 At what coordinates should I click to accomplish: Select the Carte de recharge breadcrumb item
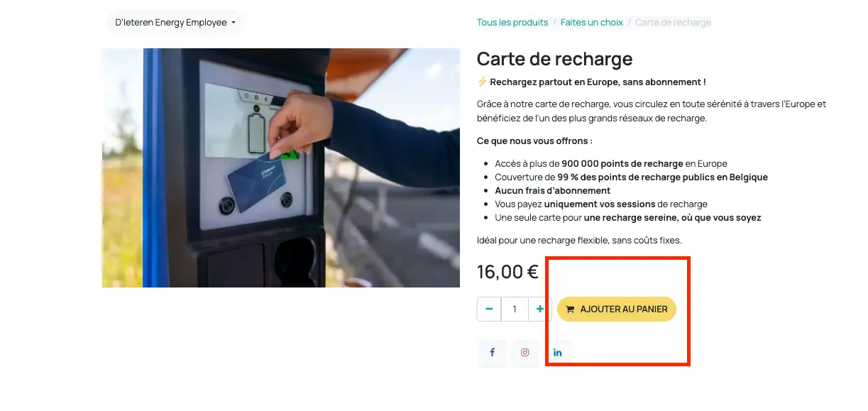(673, 23)
